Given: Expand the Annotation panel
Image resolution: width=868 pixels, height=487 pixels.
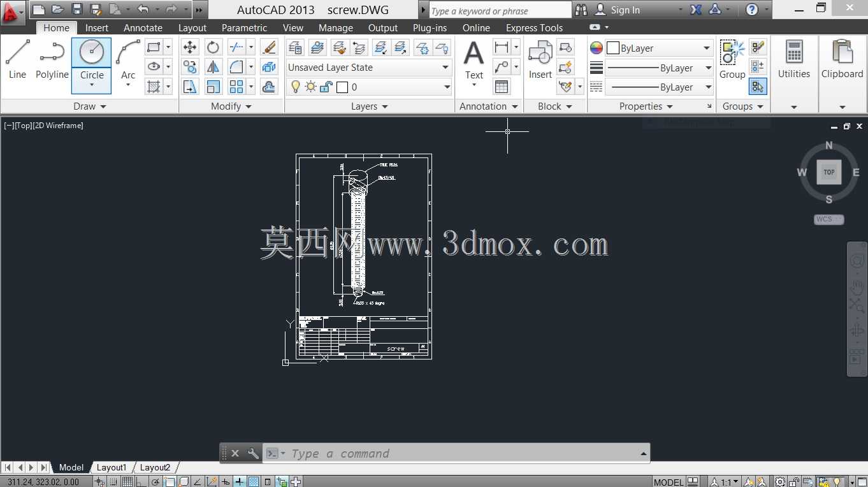Looking at the screenshot, I should (x=489, y=106).
